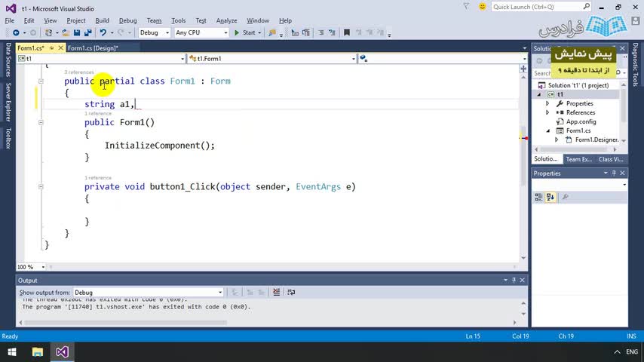Expand the References node in Solution Explorer
Screen dimensions: 644x362
(547, 112)
